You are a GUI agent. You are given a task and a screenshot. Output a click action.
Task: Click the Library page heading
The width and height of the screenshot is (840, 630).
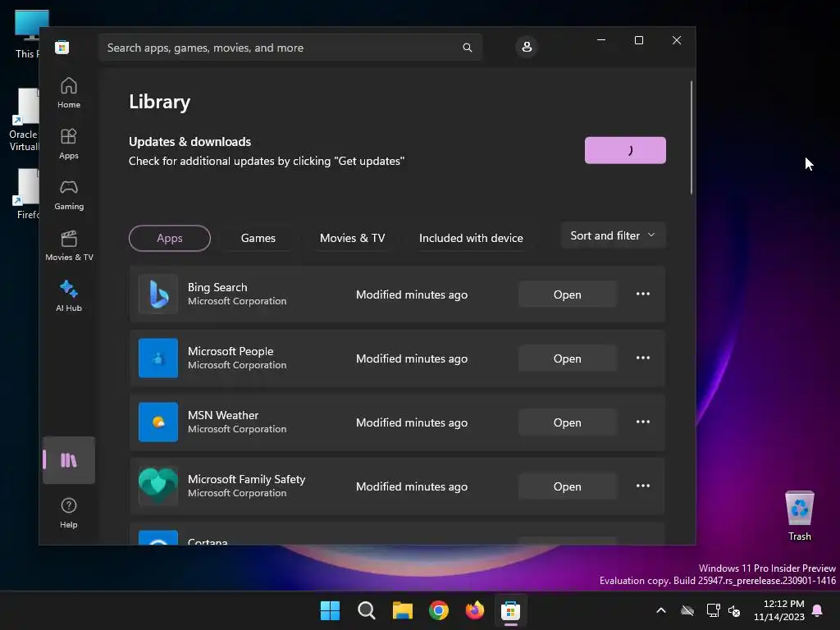[x=160, y=102]
